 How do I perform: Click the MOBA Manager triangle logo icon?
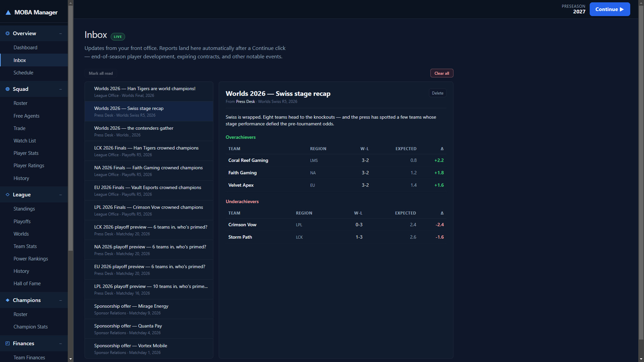[8, 12]
